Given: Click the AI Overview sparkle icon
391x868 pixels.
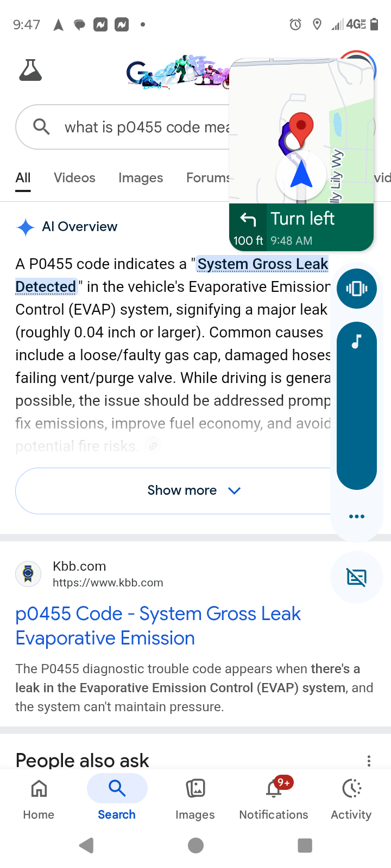Looking at the screenshot, I should pos(26,227).
